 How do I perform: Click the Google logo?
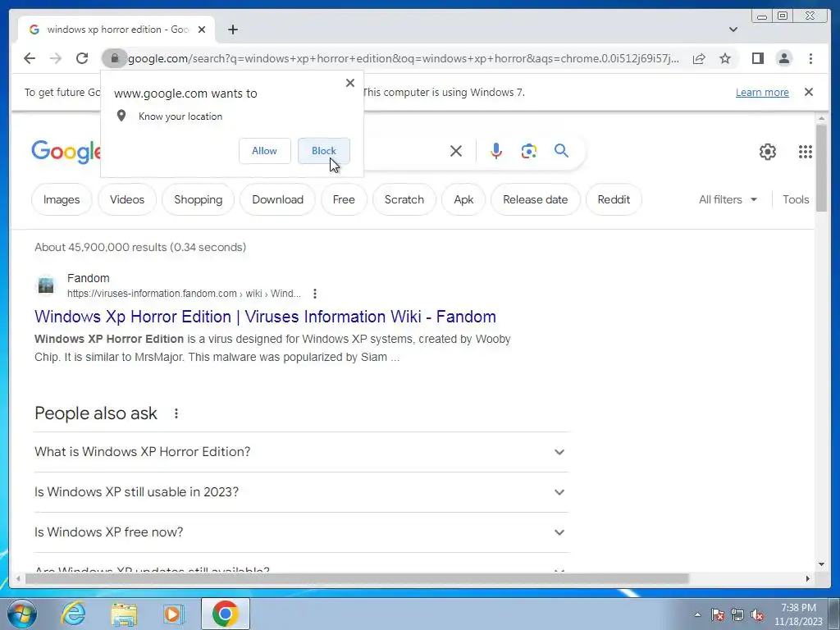point(66,152)
